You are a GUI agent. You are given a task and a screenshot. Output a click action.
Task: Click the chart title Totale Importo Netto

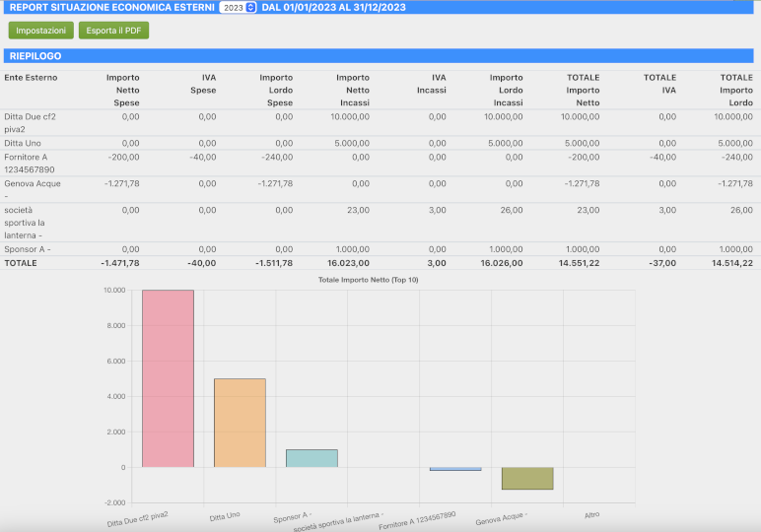pos(369,281)
